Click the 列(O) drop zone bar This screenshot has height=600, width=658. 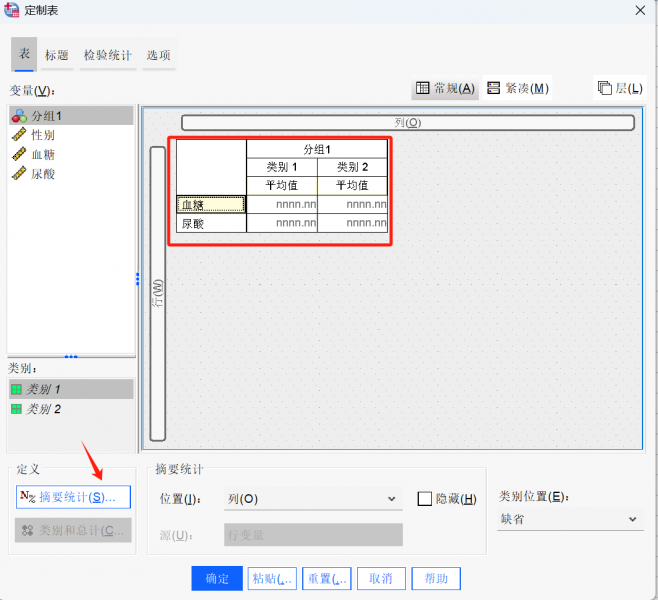pyautogui.click(x=407, y=123)
